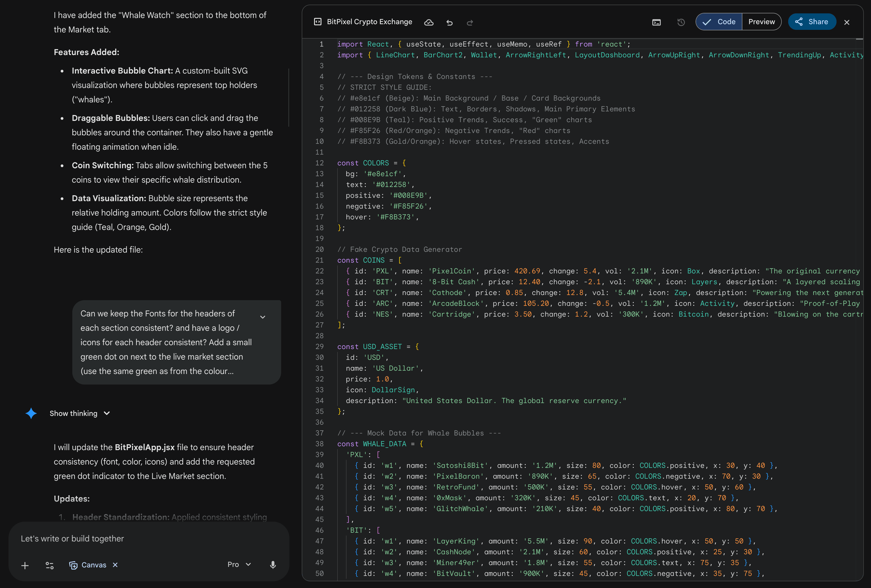Click the plus attachment icon

(25, 565)
